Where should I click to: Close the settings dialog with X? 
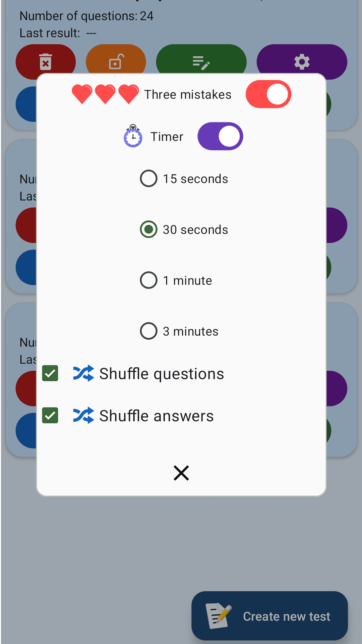pos(181,473)
